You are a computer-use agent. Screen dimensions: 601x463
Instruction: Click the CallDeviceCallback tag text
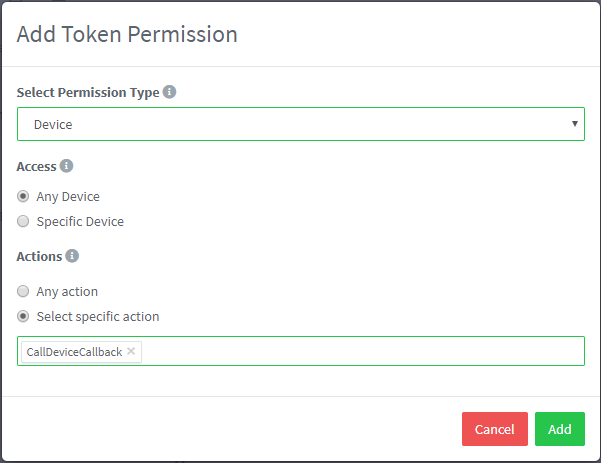pyautogui.click(x=74, y=352)
